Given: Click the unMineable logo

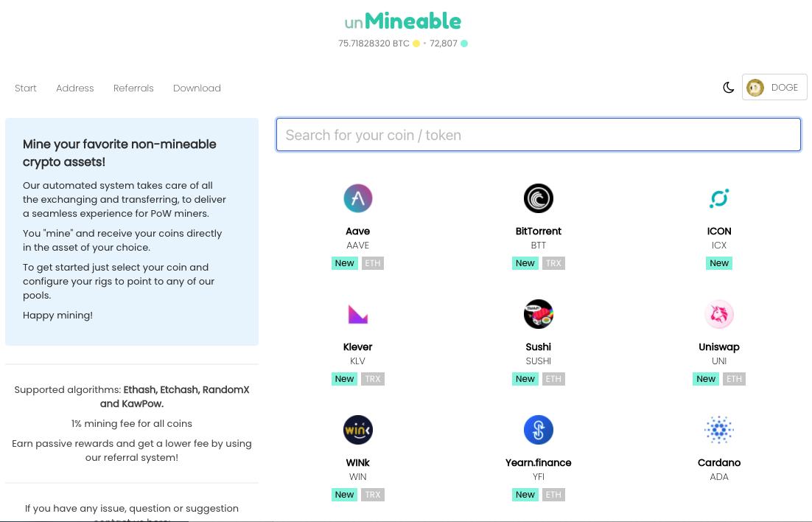Looking at the screenshot, I should coord(402,21).
